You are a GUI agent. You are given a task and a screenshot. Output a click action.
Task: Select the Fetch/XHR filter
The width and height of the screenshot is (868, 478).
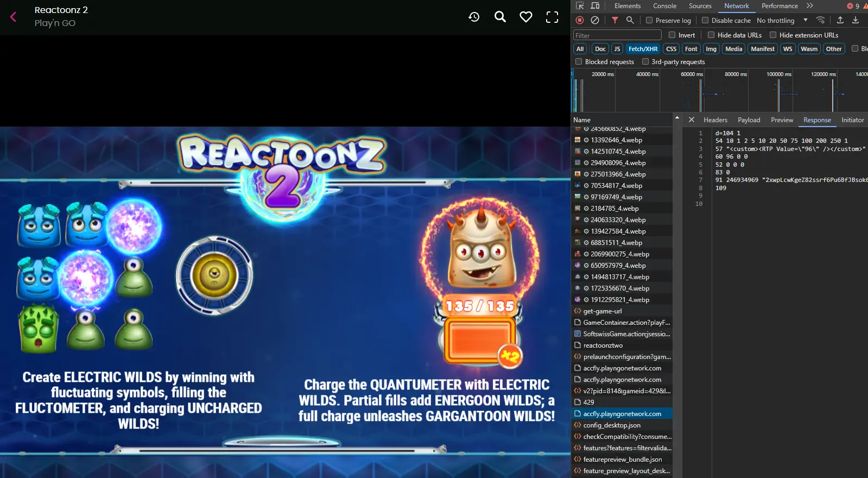tap(643, 49)
